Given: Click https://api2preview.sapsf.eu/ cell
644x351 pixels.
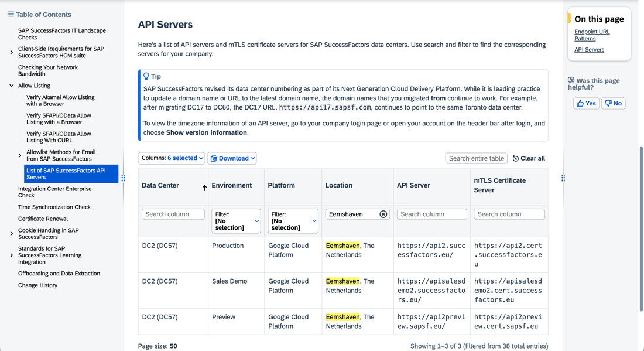Looking at the screenshot, I should (x=431, y=321).
